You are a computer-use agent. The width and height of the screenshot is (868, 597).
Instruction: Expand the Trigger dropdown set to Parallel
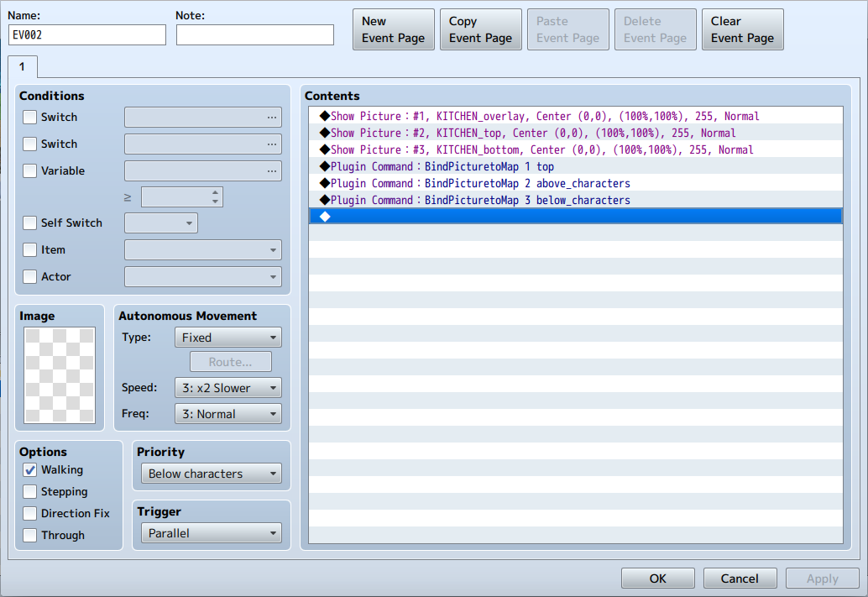[x=212, y=533]
